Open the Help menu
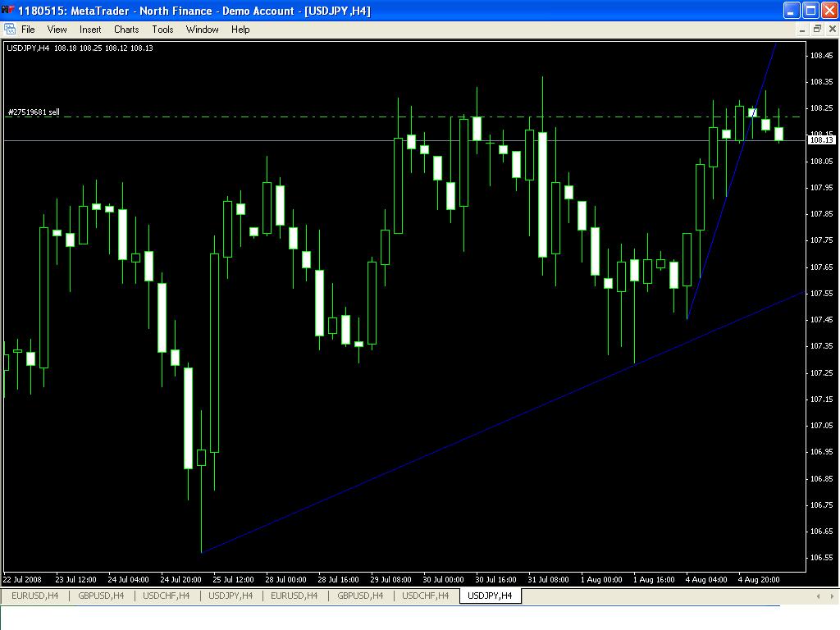The width and height of the screenshot is (840, 630). (x=240, y=30)
